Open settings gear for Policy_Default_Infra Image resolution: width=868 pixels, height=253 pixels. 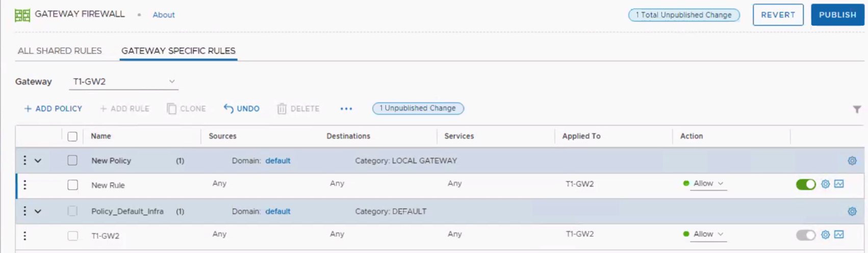[852, 211]
